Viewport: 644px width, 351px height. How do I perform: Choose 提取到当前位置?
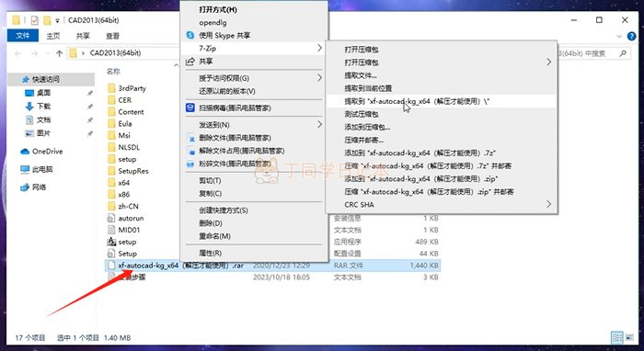pos(441,88)
